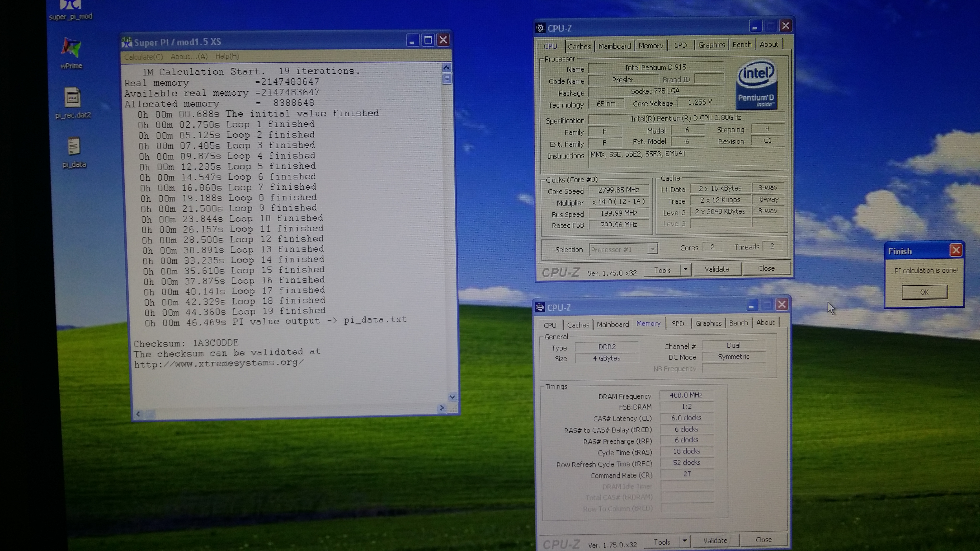Click the upper CPU-Z title bar icon

[540, 28]
